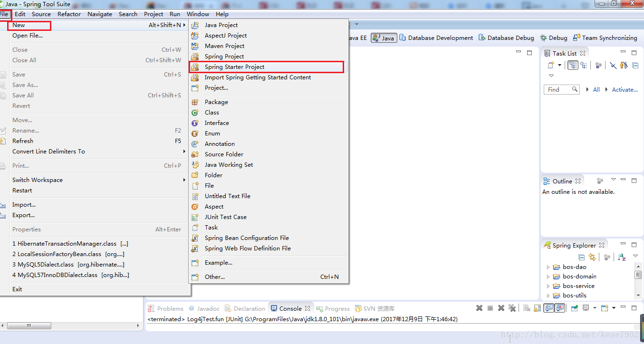Screen dimensions: 644x344
Task: Toggle Show Console on standard output change
Action: click(548, 308)
